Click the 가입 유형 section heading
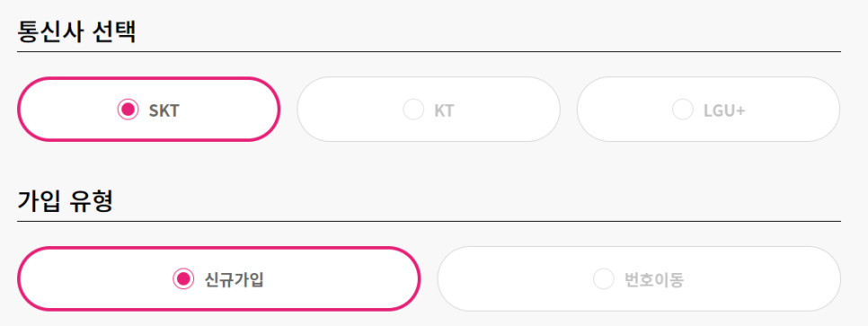 point(66,202)
